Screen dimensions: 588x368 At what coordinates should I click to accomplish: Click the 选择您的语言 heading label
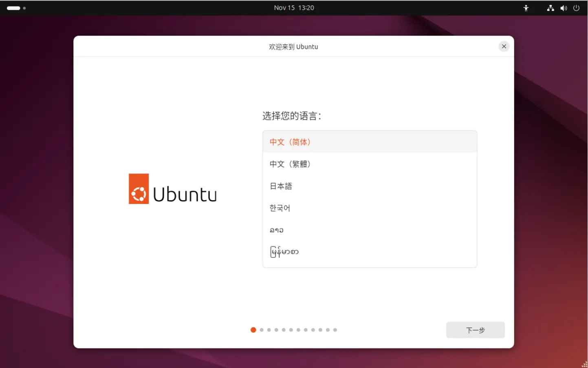point(291,116)
